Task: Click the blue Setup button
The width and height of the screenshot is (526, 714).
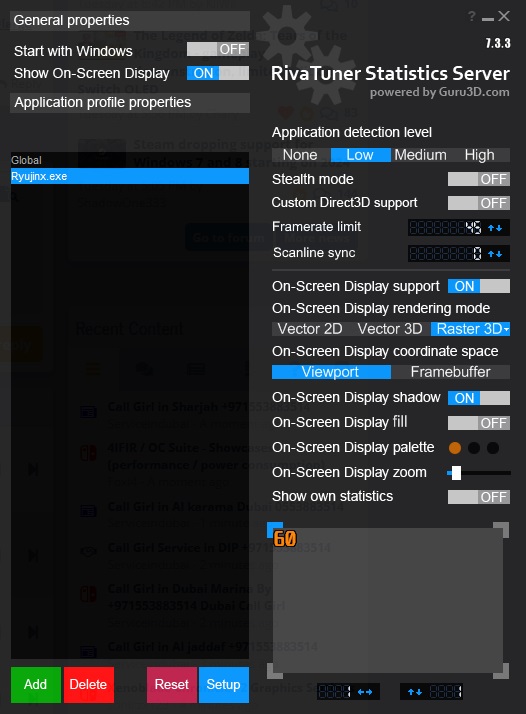Action: [224, 684]
